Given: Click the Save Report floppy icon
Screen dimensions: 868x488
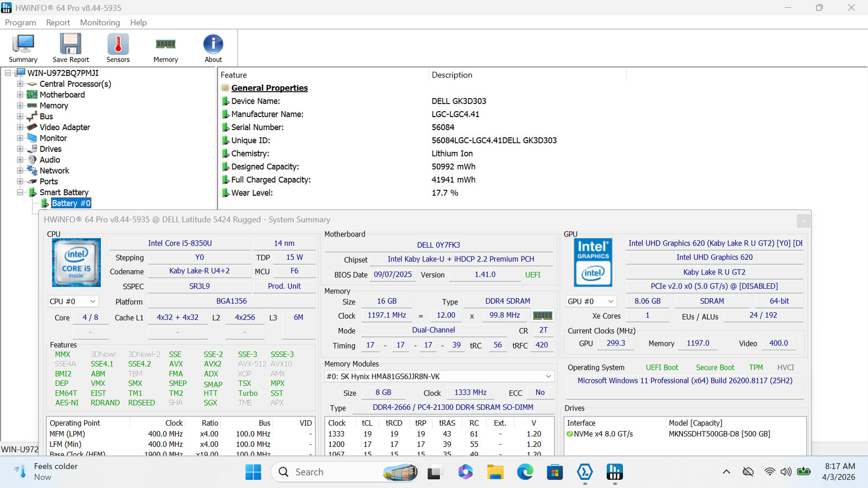Looking at the screenshot, I should pos(71,48).
